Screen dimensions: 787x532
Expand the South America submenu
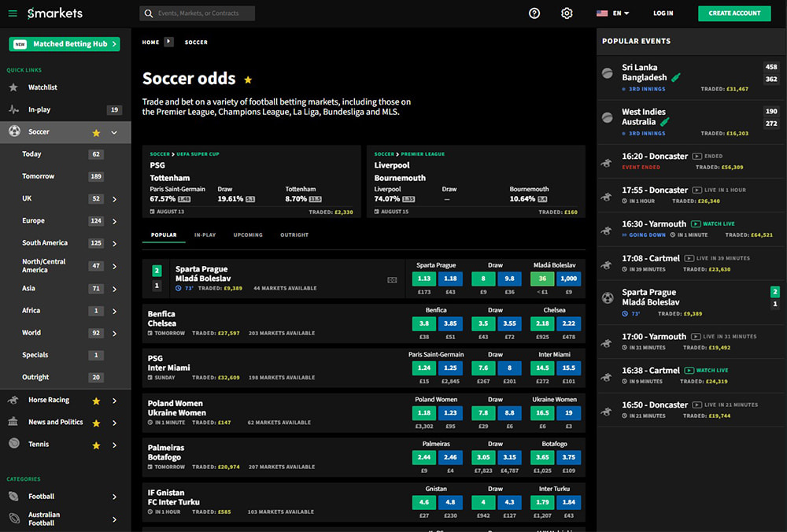tap(114, 243)
